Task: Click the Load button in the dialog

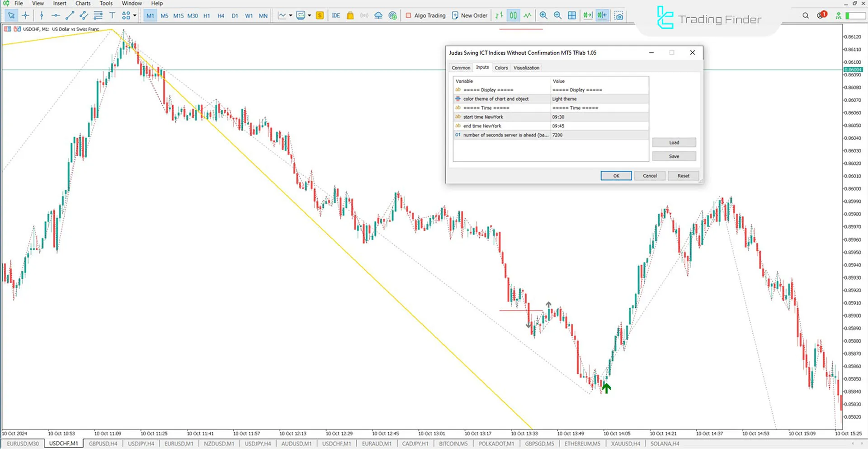Action: [674, 142]
